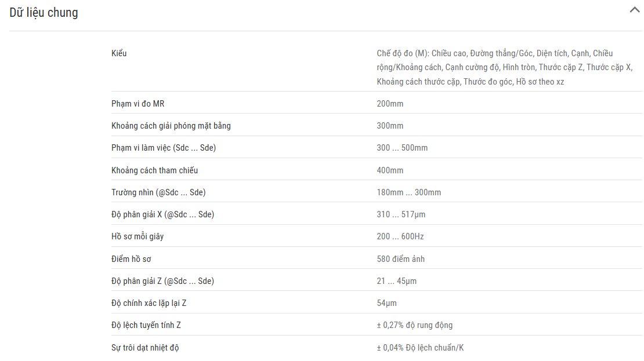Select the Độ phân giải X label

162,214
